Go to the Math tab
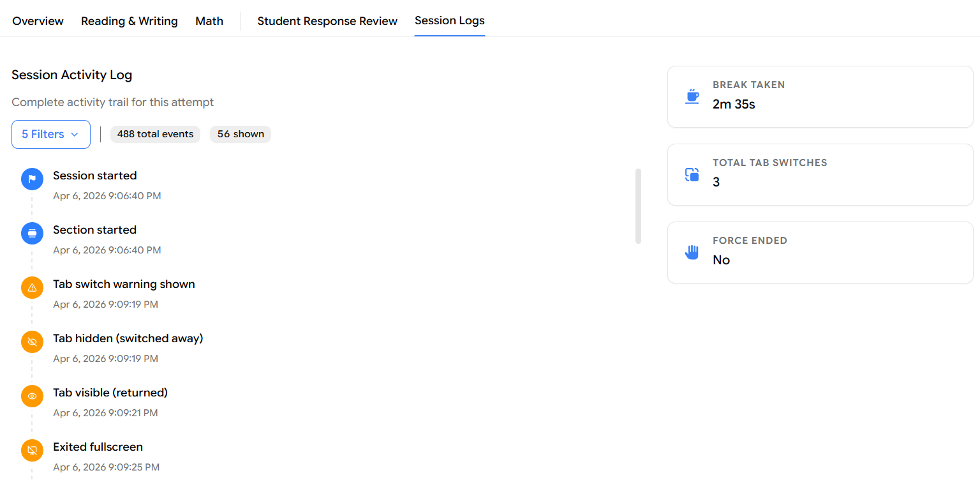Screen dimensions: 980x482 click(x=209, y=21)
